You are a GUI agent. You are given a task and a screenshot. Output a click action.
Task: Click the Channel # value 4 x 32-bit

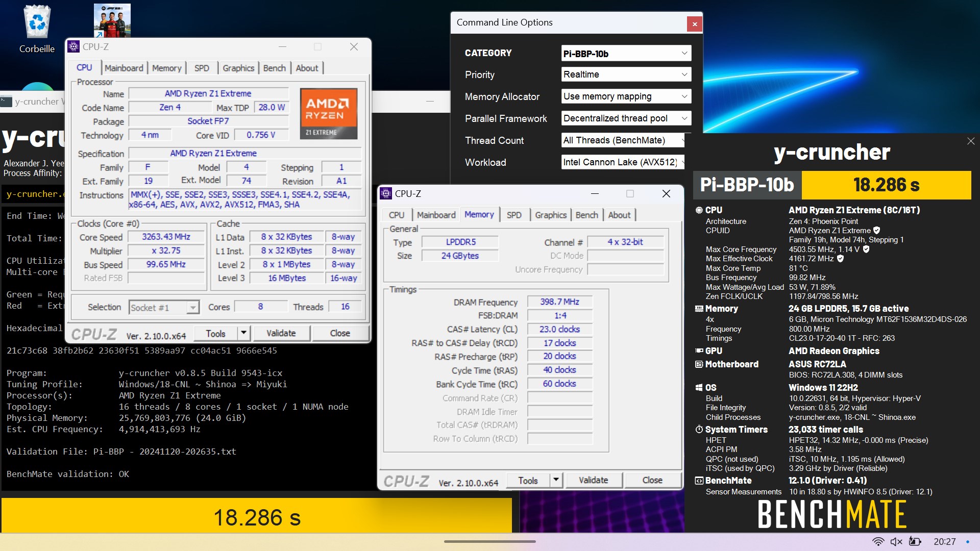point(625,242)
